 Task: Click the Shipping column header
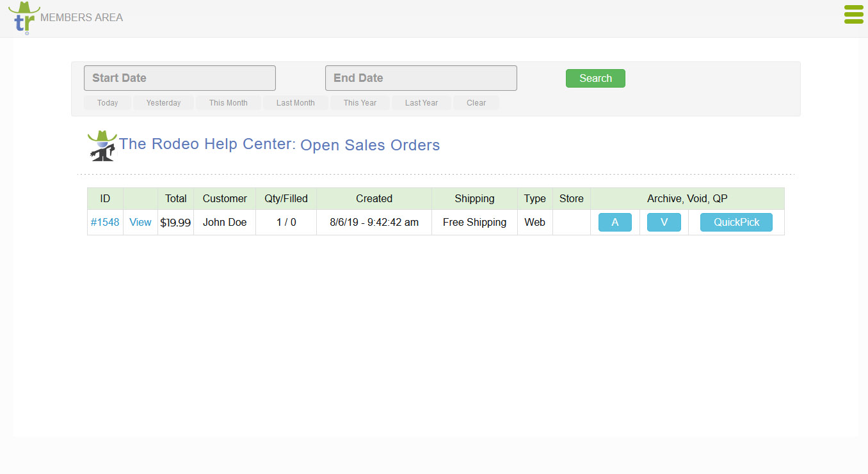tap(474, 199)
